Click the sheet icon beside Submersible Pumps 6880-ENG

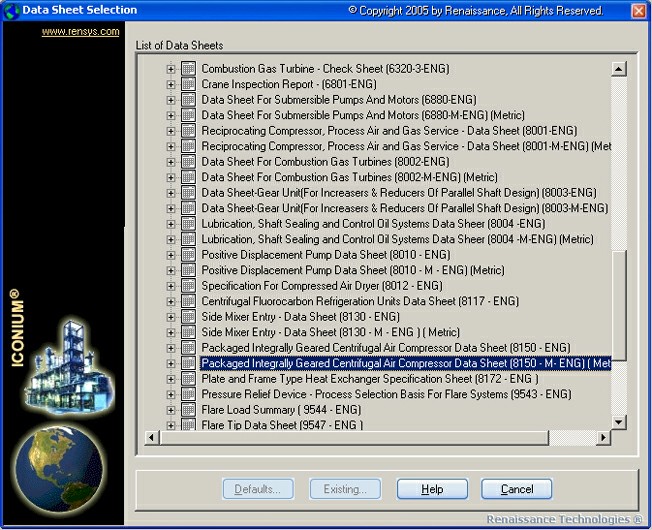coord(188,100)
